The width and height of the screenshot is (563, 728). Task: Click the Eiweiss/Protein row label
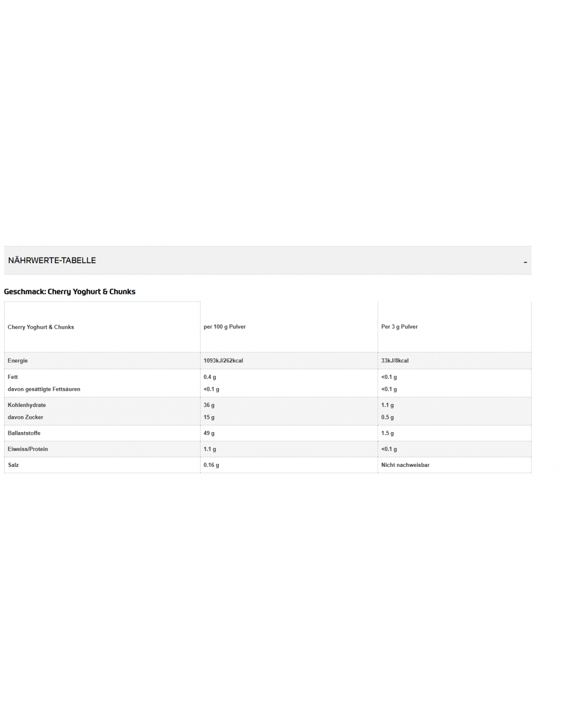tap(28, 449)
